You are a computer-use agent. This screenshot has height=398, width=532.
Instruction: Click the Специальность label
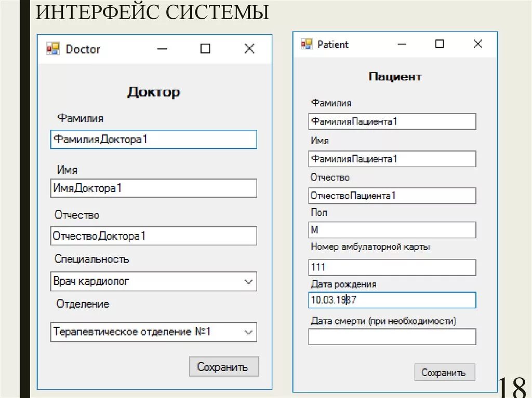[x=91, y=259]
